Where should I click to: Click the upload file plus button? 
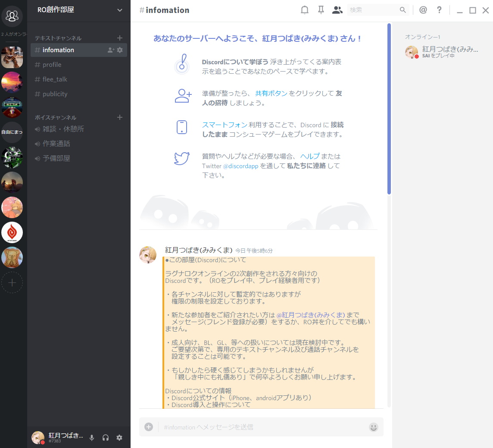click(149, 427)
